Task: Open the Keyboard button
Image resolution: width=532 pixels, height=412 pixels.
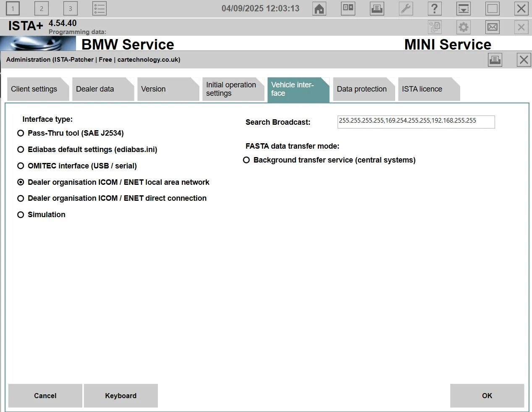Action: click(x=121, y=396)
